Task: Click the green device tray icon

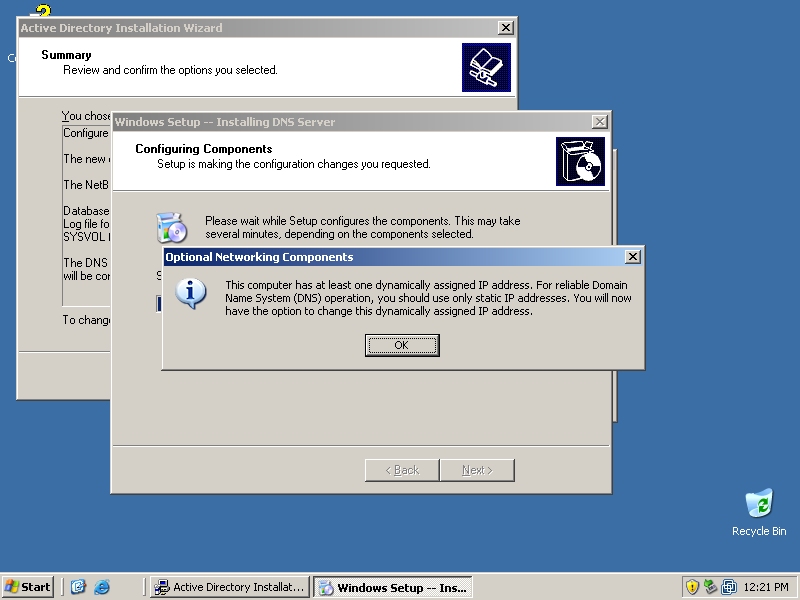Action: coord(710,587)
